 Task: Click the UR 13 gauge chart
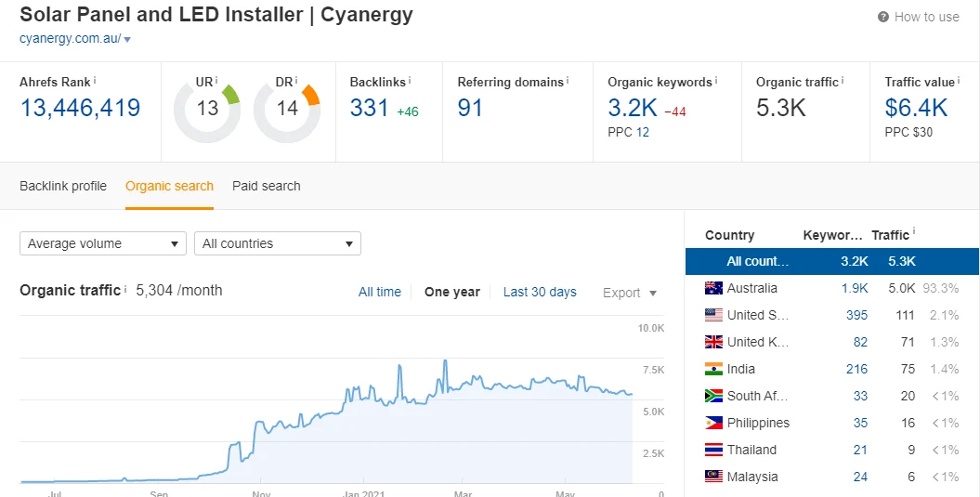207,111
